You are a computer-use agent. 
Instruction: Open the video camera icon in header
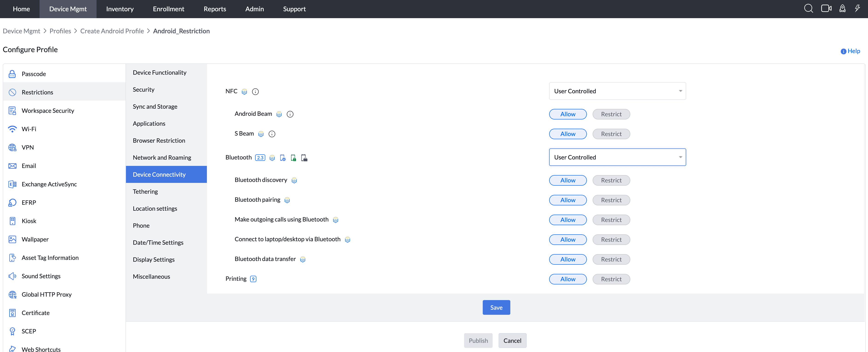click(826, 9)
